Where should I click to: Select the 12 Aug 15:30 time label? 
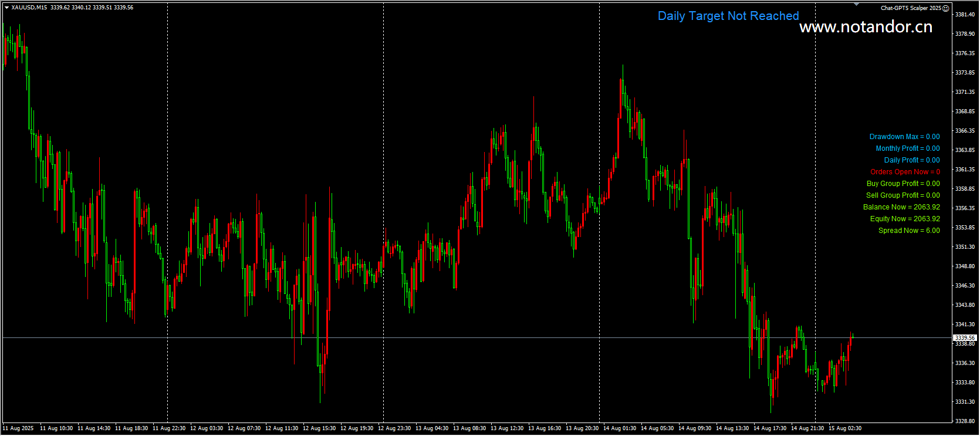click(x=319, y=428)
